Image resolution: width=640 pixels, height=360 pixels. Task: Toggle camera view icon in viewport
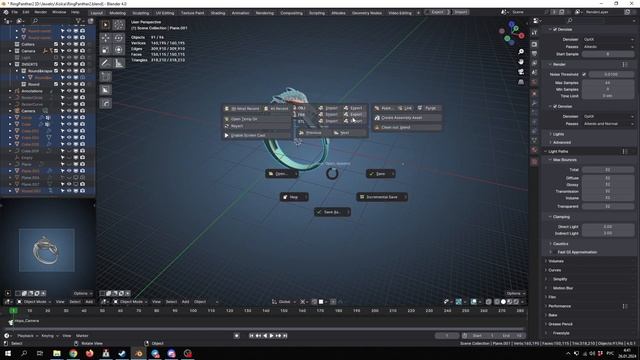click(x=521, y=72)
